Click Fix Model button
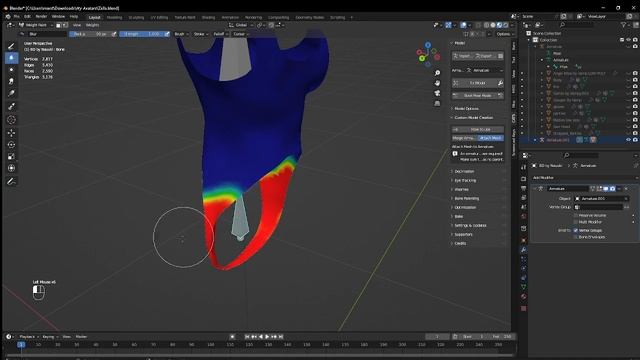The width and height of the screenshot is (640, 360). (x=474, y=83)
